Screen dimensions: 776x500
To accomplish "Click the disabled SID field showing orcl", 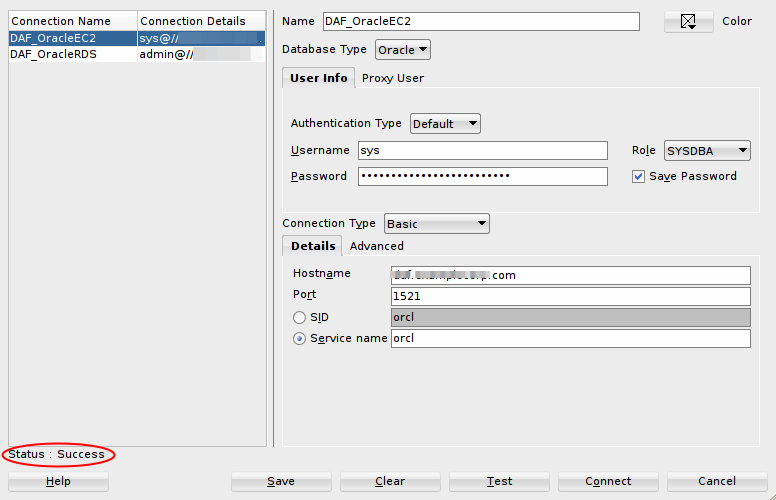I will (x=571, y=317).
